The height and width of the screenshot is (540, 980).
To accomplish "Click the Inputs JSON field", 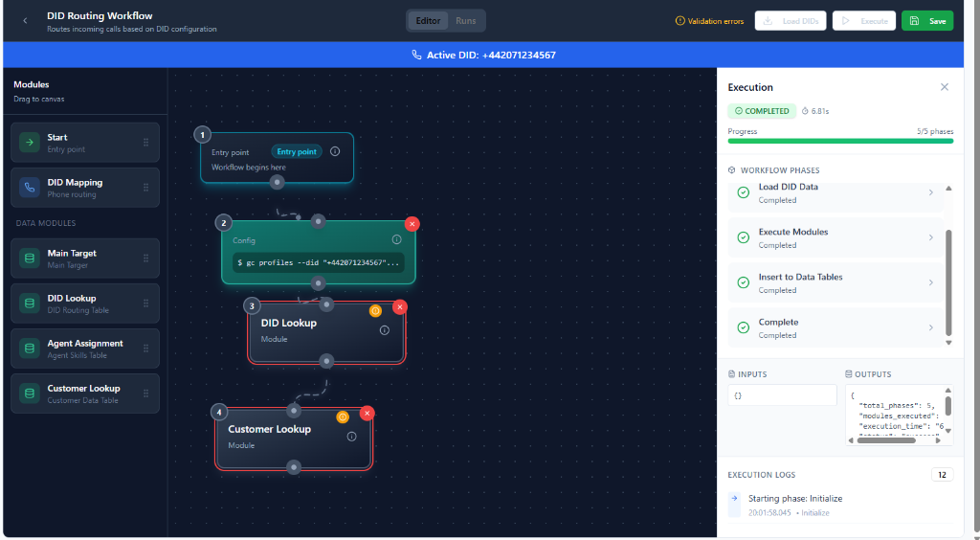I will [782, 395].
